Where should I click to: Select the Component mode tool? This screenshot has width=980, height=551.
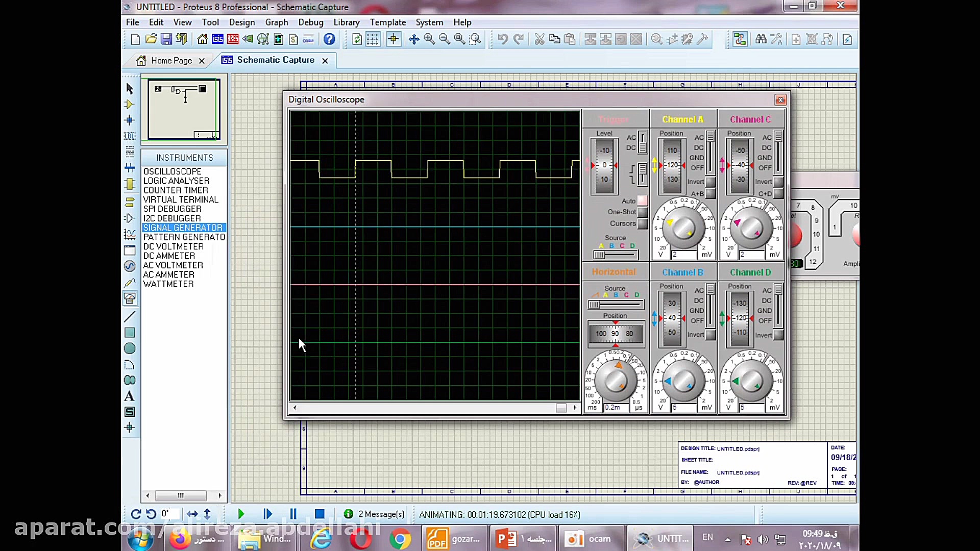tap(129, 105)
